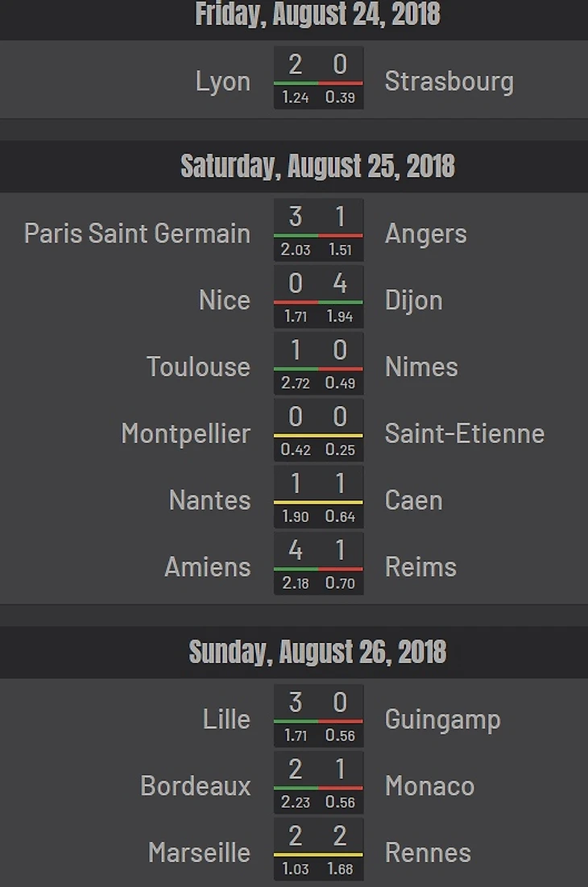Click the Reims team link
588x887 pixels.
[420, 567]
